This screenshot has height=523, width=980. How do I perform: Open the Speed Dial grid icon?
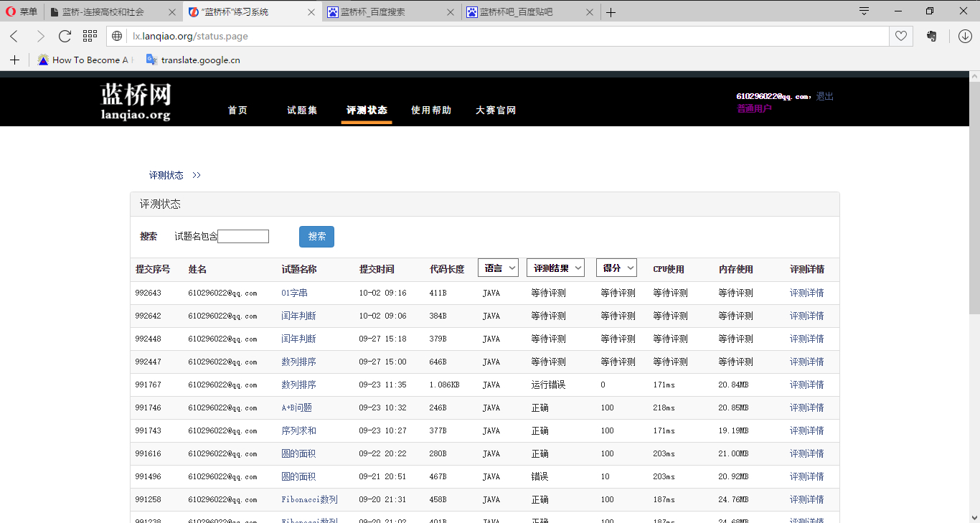(90, 36)
